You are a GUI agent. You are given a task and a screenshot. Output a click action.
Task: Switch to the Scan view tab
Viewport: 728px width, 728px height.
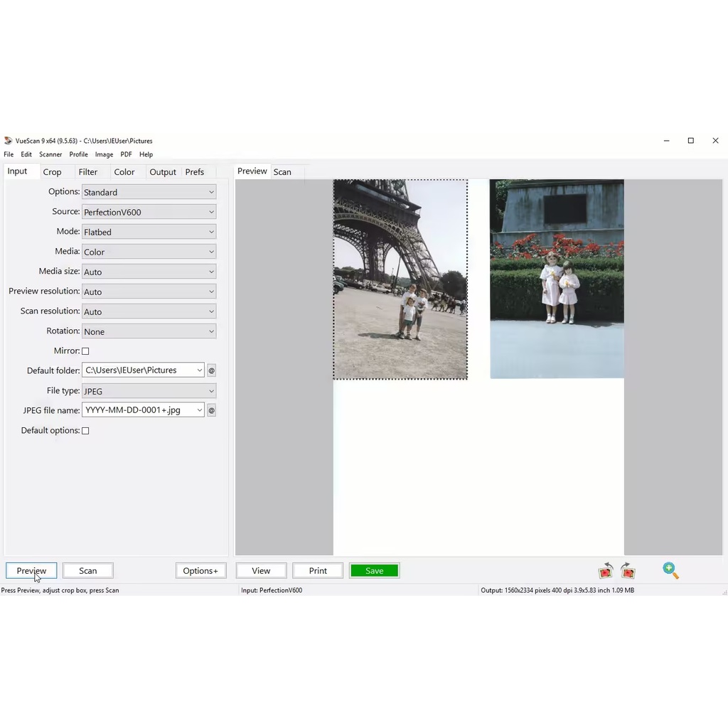click(x=282, y=172)
